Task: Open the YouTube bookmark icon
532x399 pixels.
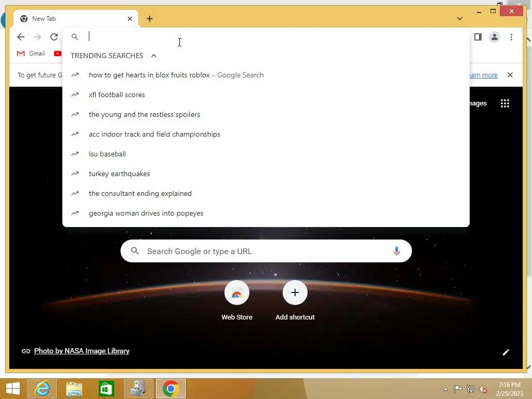Action: tap(57, 54)
